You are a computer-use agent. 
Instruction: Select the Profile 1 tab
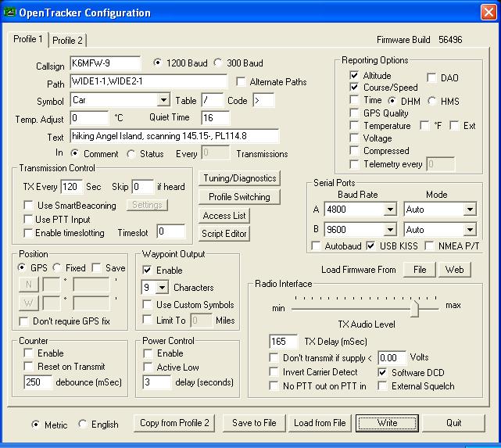pos(28,40)
